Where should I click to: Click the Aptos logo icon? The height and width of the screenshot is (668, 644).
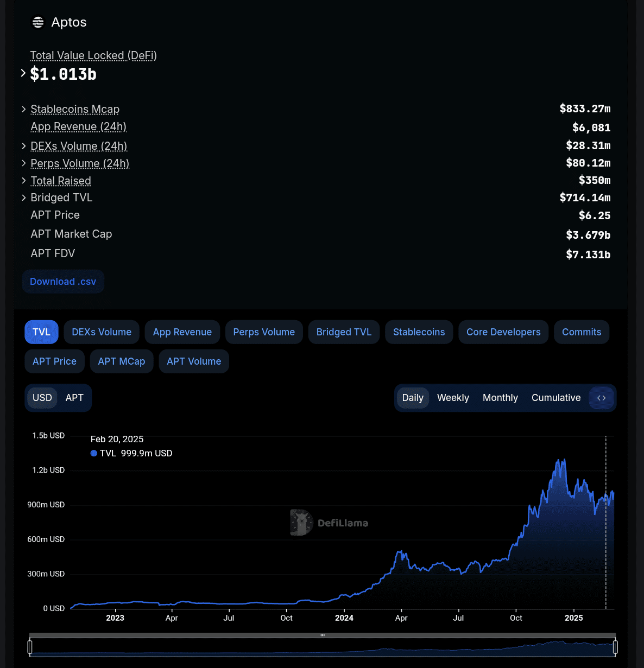coord(37,22)
